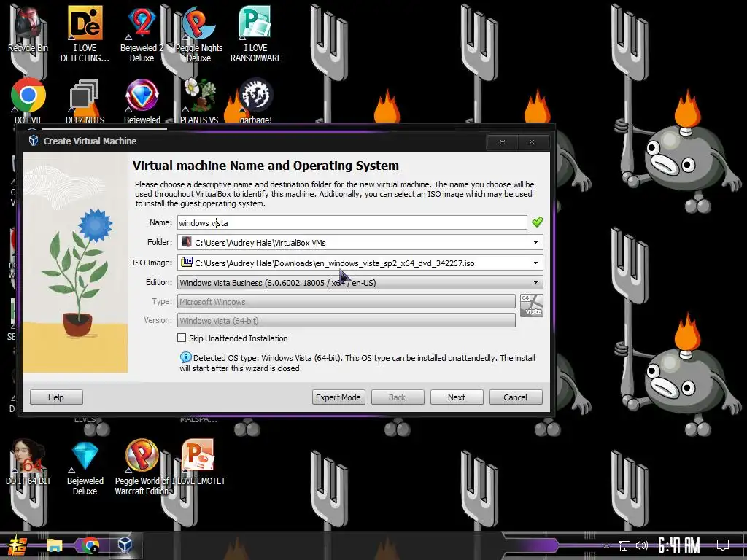The width and height of the screenshot is (747, 560).
Task: Open I LOVE EMOTET PowerPoint shortcut
Action: click(198, 462)
